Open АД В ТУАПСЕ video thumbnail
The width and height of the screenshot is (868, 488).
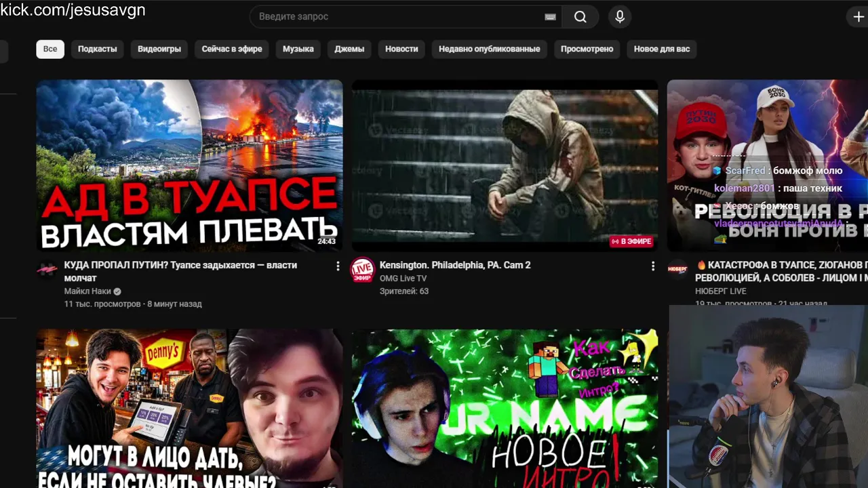tap(190, 165)
